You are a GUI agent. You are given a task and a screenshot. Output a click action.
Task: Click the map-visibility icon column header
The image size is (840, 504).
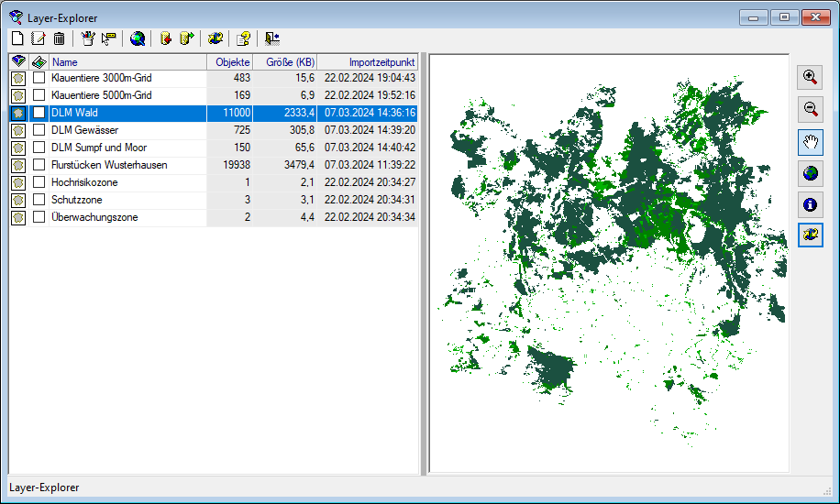[x=39, y=62]
